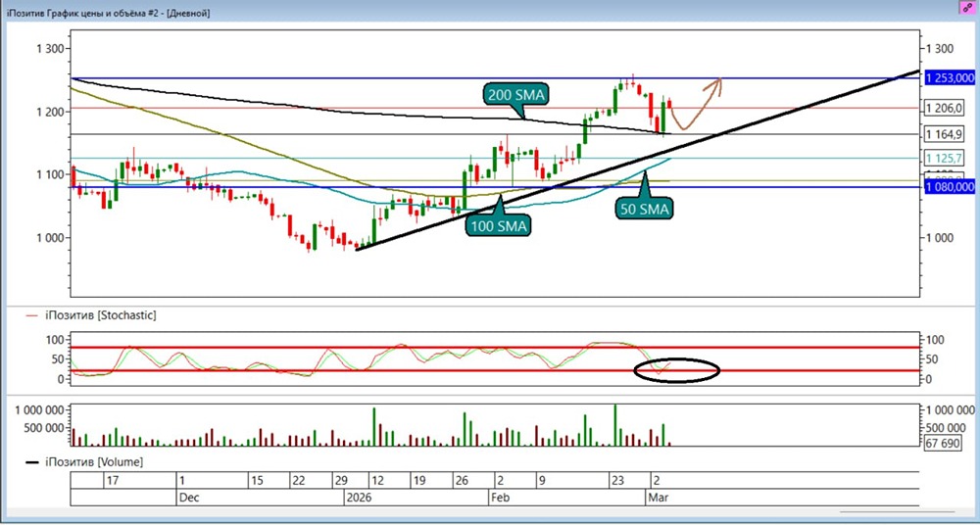Click the '26' date tick on the time axis
Viewport: 980px width, 525px height.
point(463,481)
